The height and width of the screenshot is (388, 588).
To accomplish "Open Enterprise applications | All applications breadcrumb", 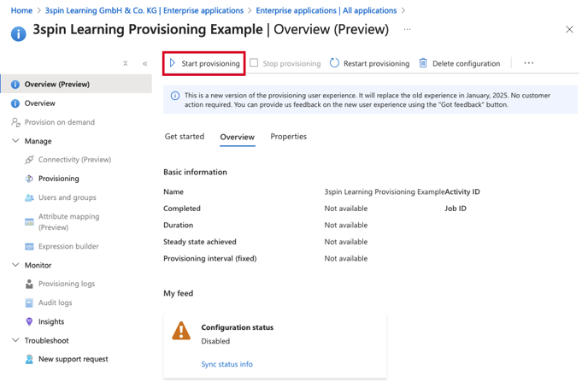I will (x=326, y=10).
